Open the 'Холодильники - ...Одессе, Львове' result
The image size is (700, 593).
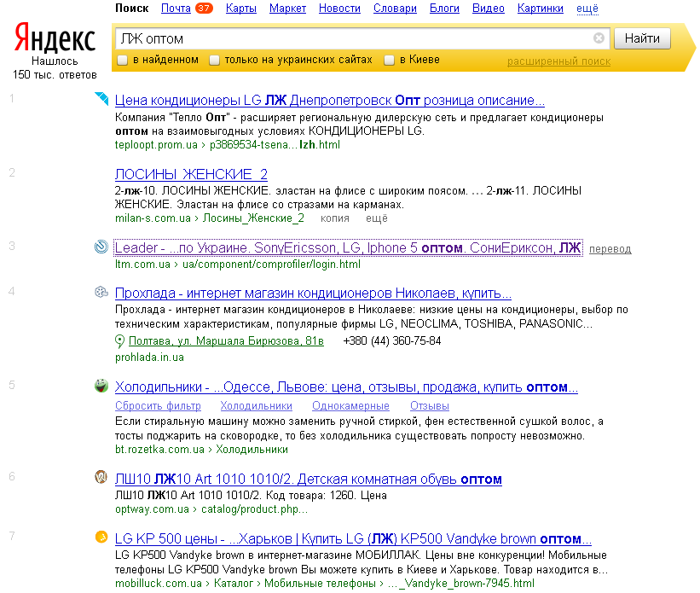click(x=346, y=387)
